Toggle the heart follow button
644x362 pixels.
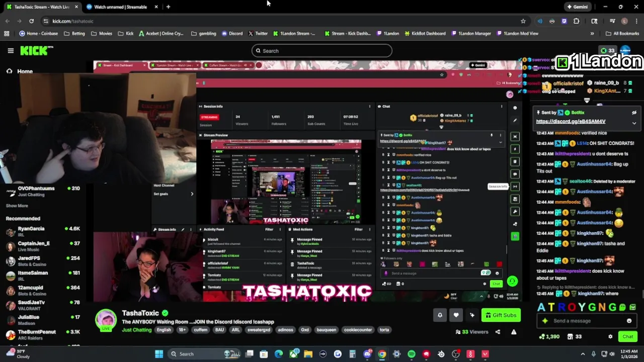(456, 315)
